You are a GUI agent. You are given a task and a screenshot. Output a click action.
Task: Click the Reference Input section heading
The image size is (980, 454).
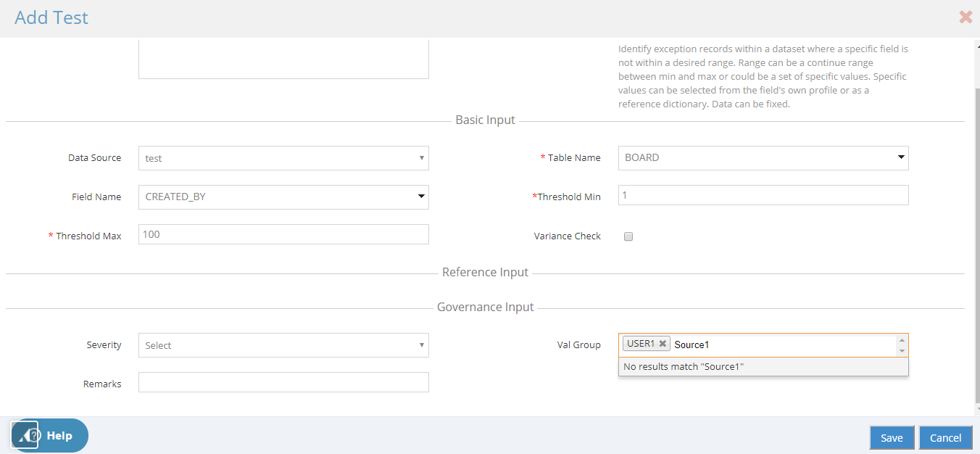tap(485, 273)
